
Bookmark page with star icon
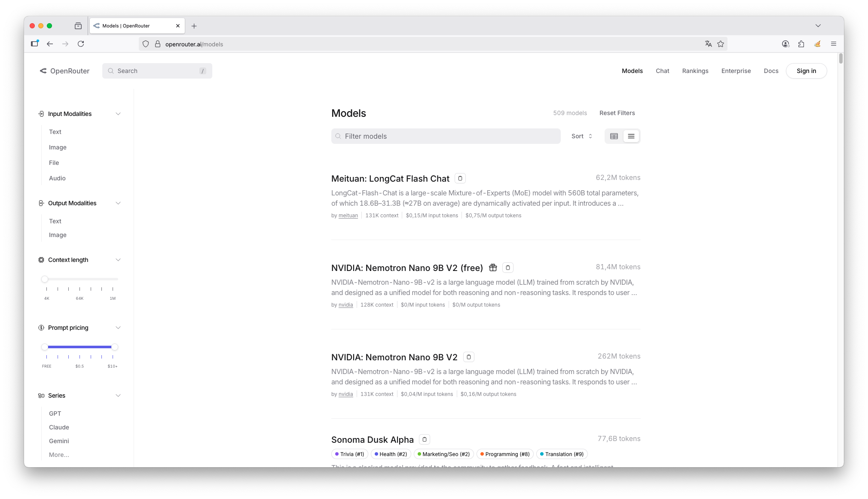click(721, 44)
